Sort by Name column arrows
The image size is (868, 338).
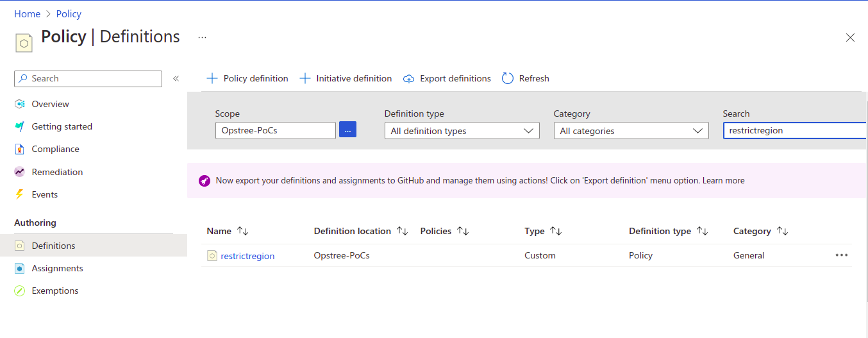242,231
